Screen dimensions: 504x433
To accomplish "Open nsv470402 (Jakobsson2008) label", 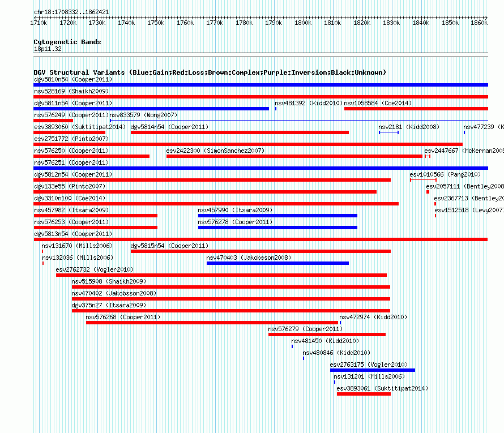I will click(x=114, y=293).
